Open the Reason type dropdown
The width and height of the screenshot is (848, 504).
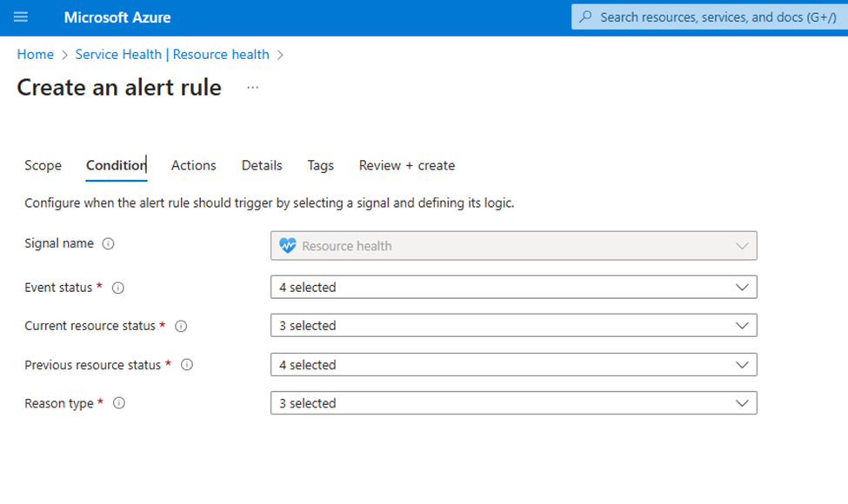click(513, 403)
